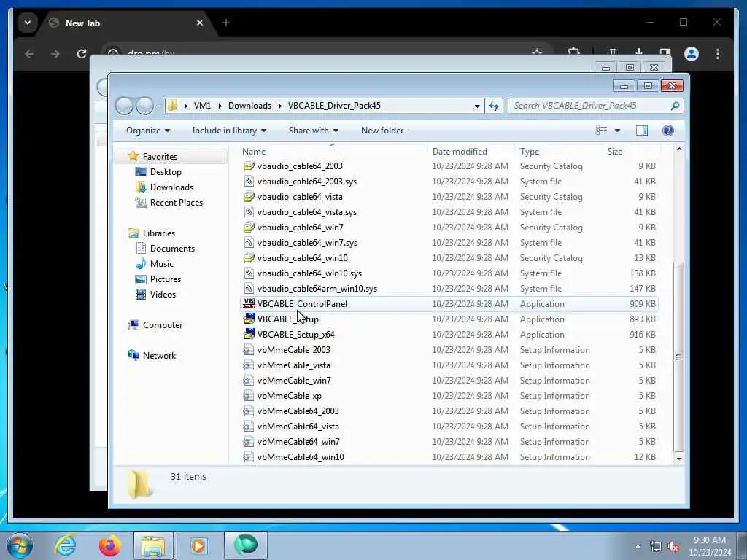Screen dimensions: 747x560
Task: Click the refresh button beside address bar
Action: coord(494,106)
